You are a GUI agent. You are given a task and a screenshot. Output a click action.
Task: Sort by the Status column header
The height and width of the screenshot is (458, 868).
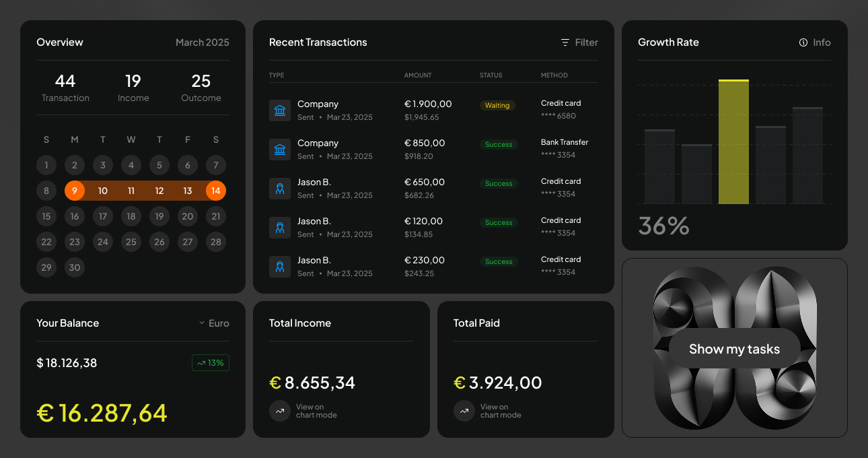coord(491,75)
